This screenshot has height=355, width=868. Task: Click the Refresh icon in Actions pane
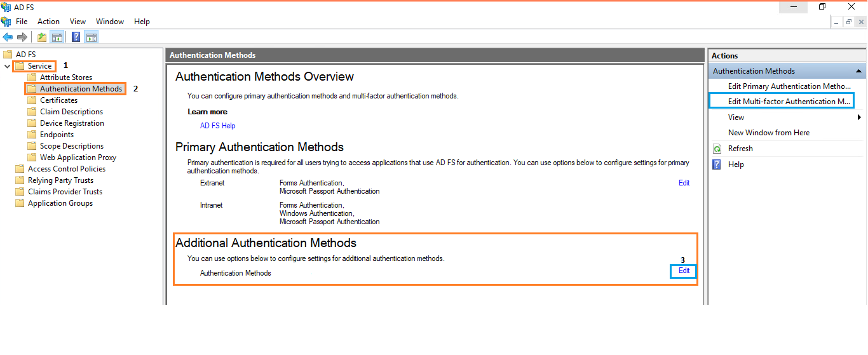click(x=717, y=149)
